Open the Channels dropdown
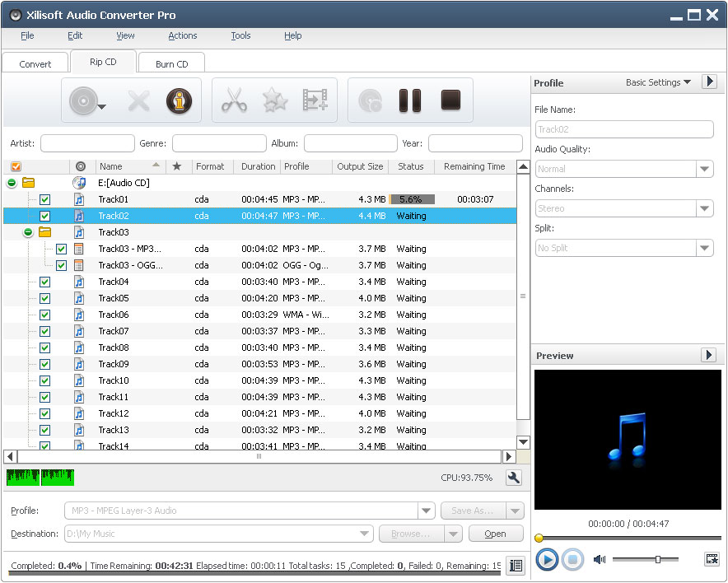The width and height of the screenshot is (728, 583). click(x=705, y=208)
